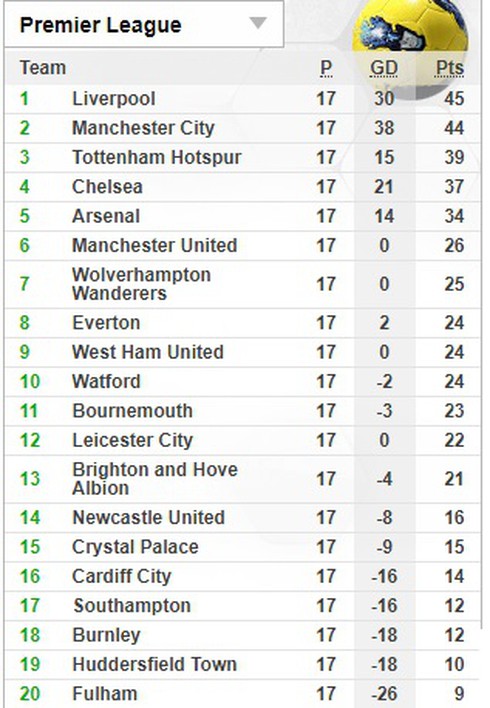Sort by the P column header
The width and height of the screenshot is (490, 708).
pyautogui.click(x=326, y=68)
